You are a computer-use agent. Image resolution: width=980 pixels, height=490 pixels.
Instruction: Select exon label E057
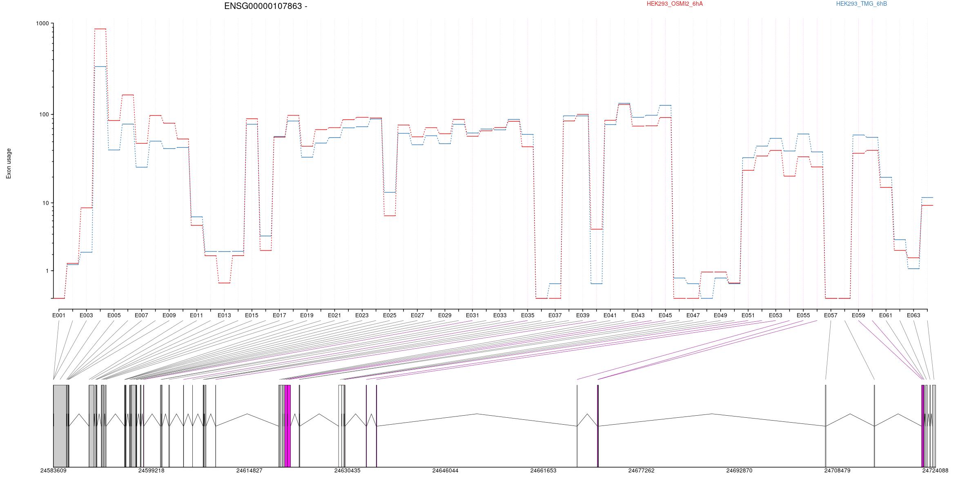[831, 315]
